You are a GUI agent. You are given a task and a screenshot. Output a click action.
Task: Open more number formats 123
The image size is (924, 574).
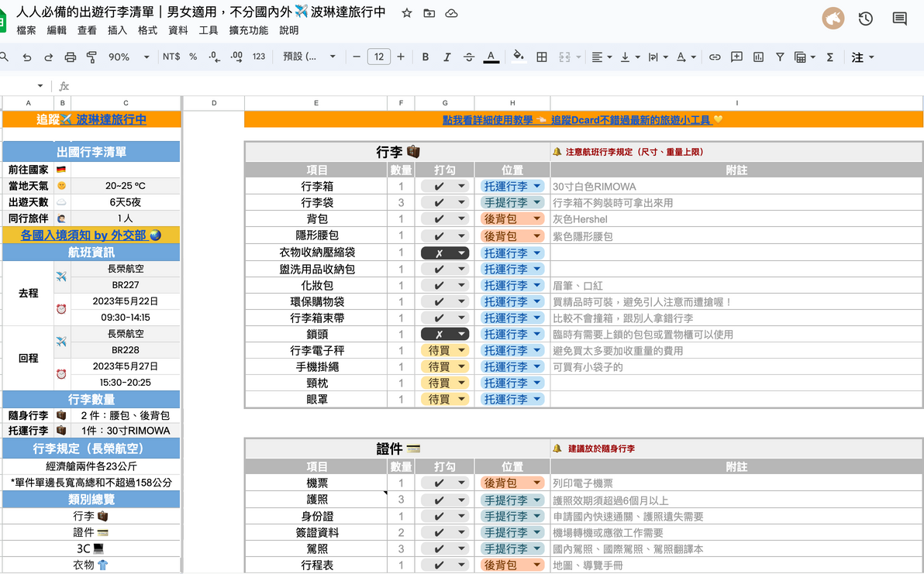coord(259,57)
